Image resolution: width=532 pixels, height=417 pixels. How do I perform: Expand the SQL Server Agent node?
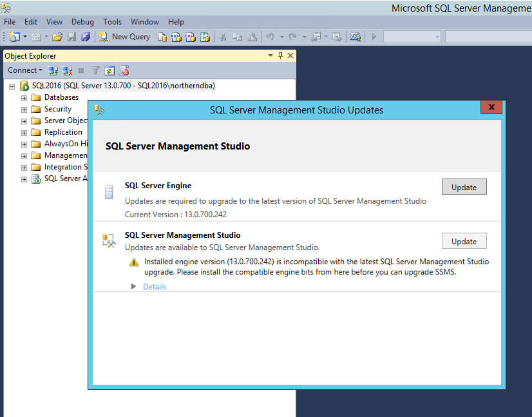(24, 179)
